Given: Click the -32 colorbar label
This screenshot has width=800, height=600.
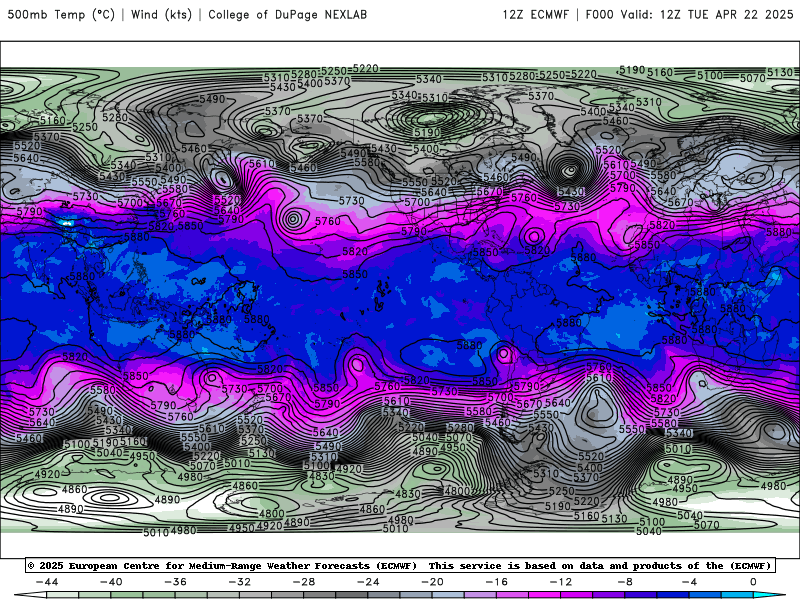Looking at the screenshot, I should tap(239, 582).
